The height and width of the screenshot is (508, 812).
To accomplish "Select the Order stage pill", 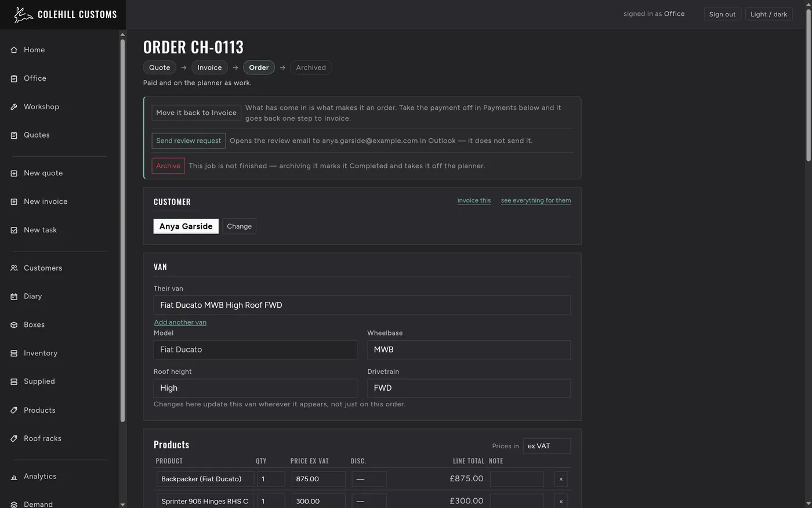I will point(259,67).
